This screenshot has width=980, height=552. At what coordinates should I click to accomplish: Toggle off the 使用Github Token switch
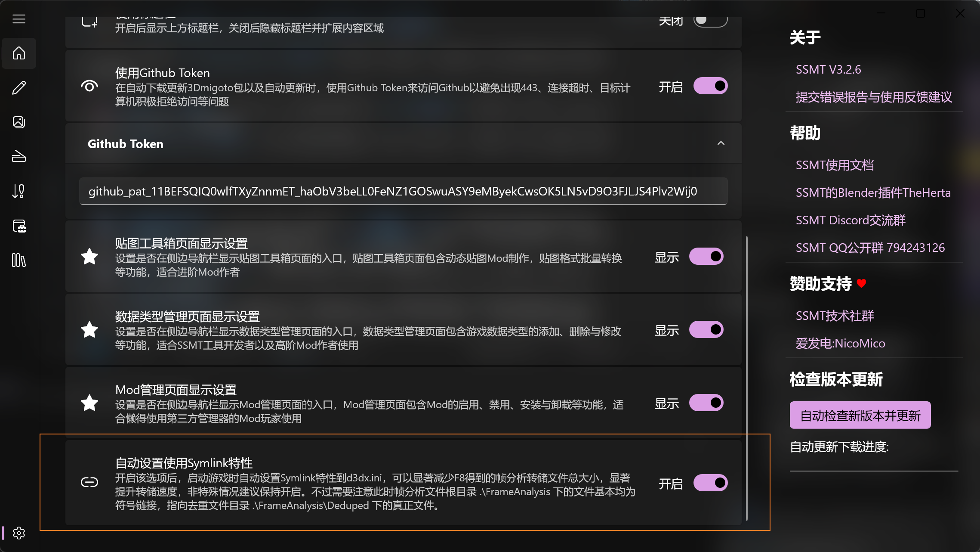[710, 86]
